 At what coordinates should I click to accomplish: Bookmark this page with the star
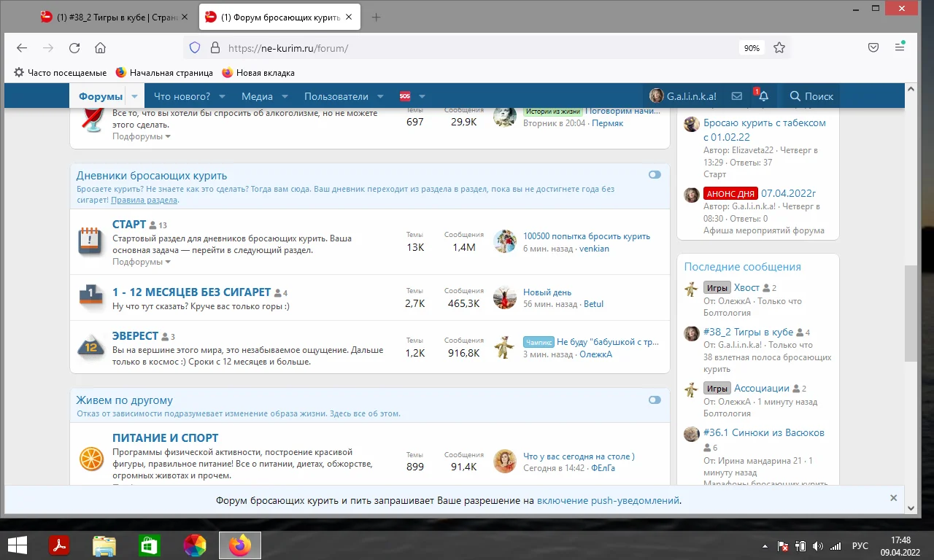779,48
